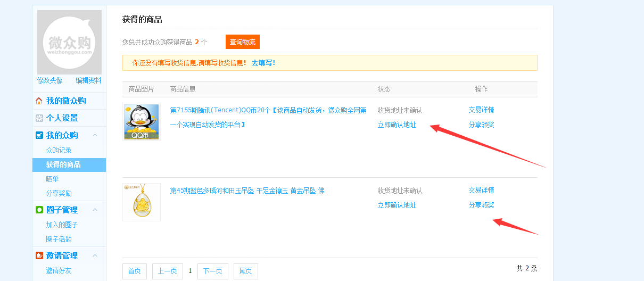
Task: Click 立即确认地址 for the QQ币 item
Action: [397, 125]
